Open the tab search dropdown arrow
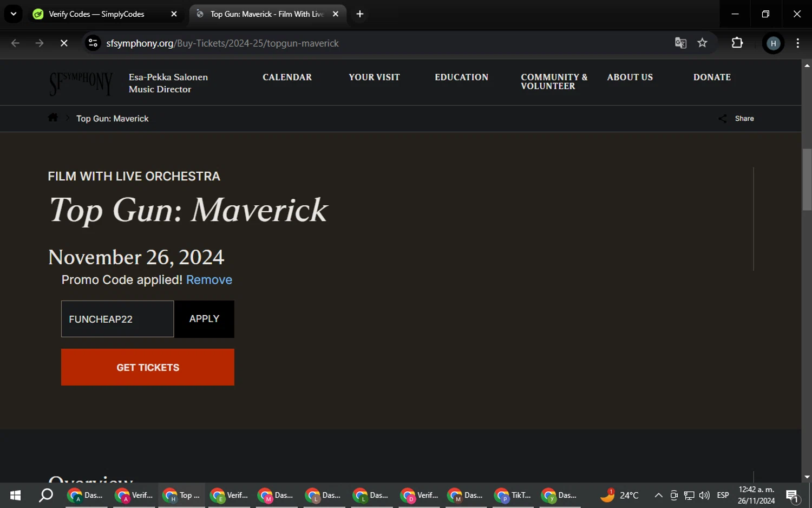 (14, 14)
